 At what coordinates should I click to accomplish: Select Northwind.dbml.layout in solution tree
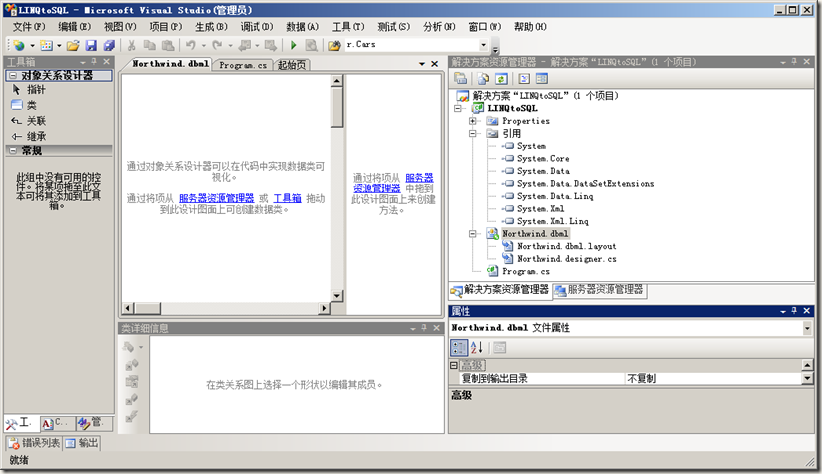tap(567, 246)
